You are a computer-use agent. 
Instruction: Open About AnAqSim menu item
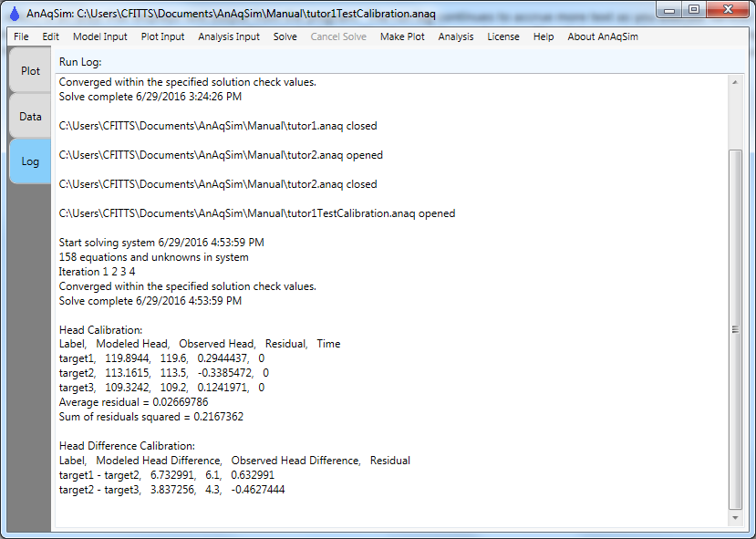603,36
